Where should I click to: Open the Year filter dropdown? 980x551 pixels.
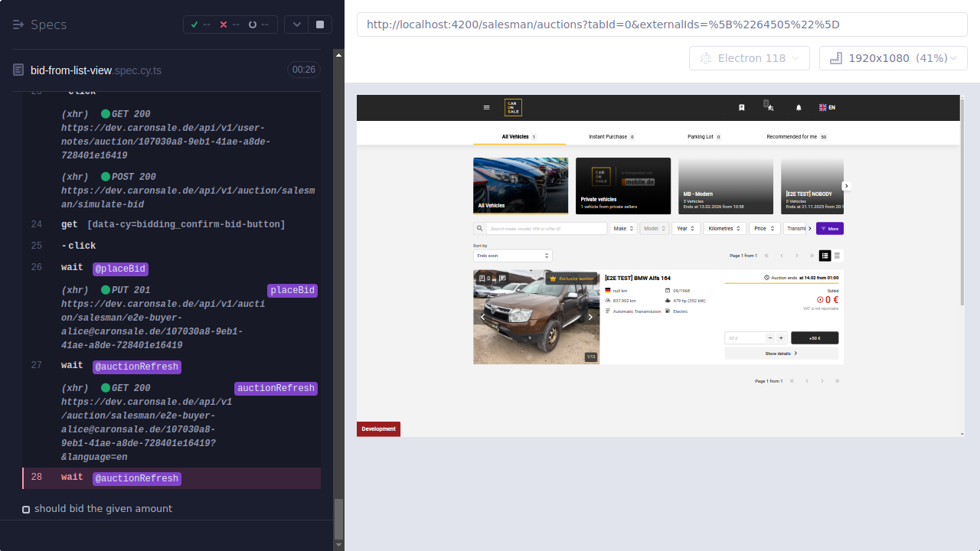[685, 227]
